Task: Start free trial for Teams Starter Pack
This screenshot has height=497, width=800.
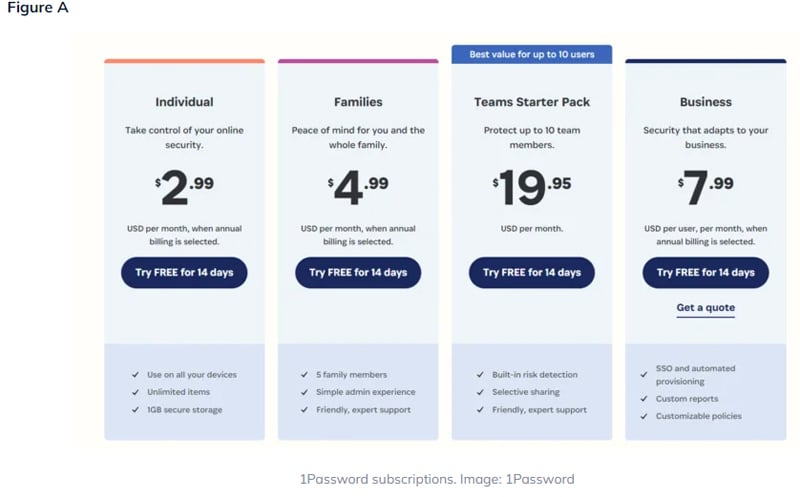Action: 531,272
